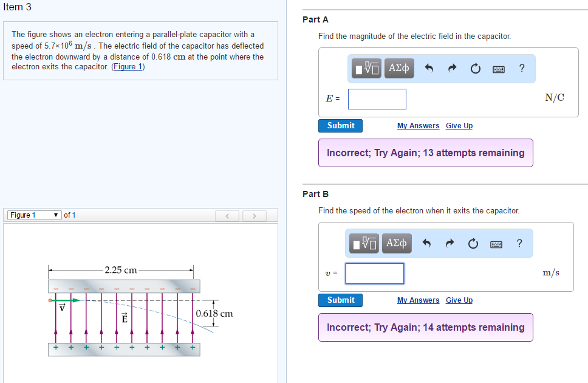Open My Answers for Part B
The width and height of the screenshot is (588, 383).
click(418, 300)
